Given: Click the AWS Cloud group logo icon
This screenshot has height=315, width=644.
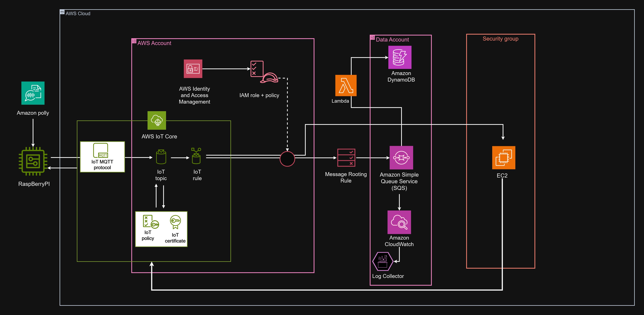Looking at the screenshot, I should [62, 12].
